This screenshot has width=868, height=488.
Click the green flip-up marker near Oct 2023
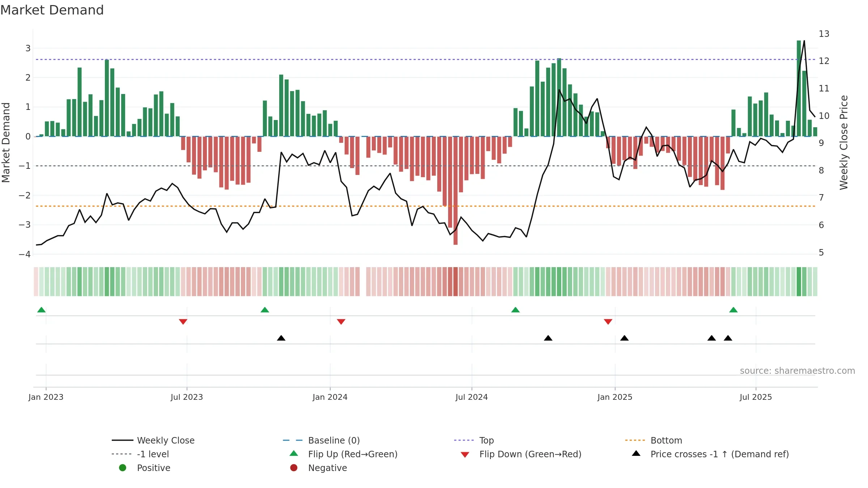point(265,310)
